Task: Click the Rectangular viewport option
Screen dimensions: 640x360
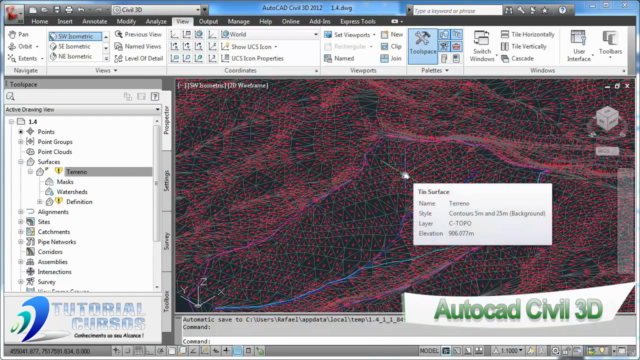Action: point(349,47)
